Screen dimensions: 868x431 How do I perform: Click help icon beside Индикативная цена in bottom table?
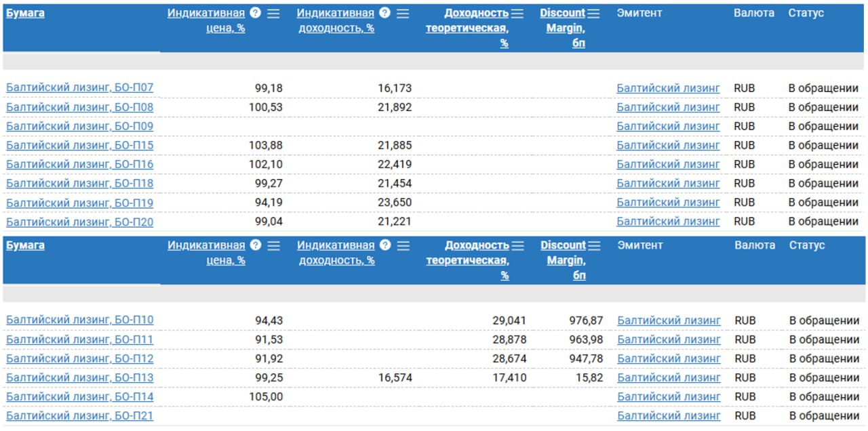point(256,245)
